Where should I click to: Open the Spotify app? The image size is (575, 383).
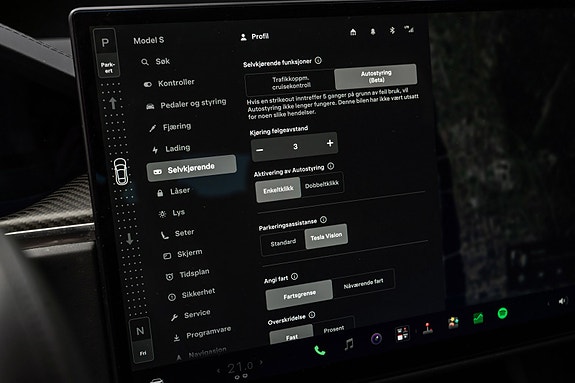502,313
